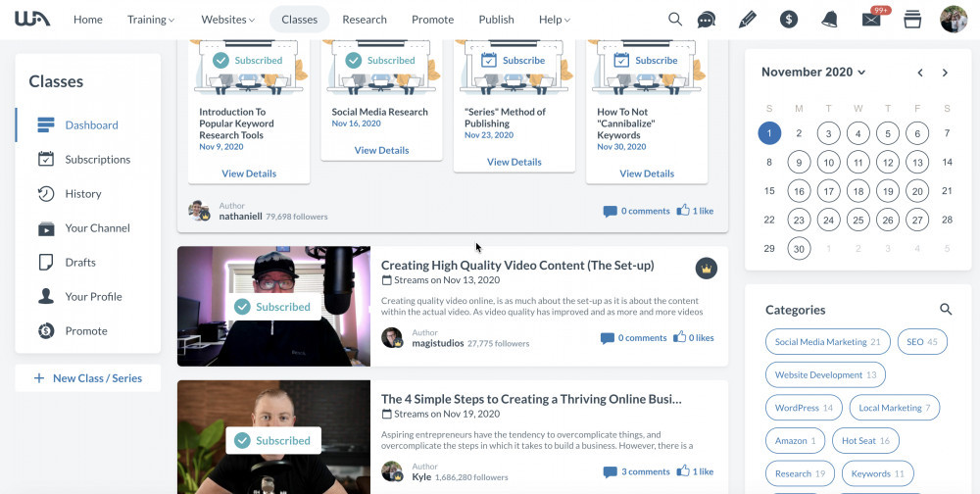The height and width of the screenshot is (494, 980).
Task: Click the pencil write icon in header
Action: pyautogui.click(x=748, y=20)
